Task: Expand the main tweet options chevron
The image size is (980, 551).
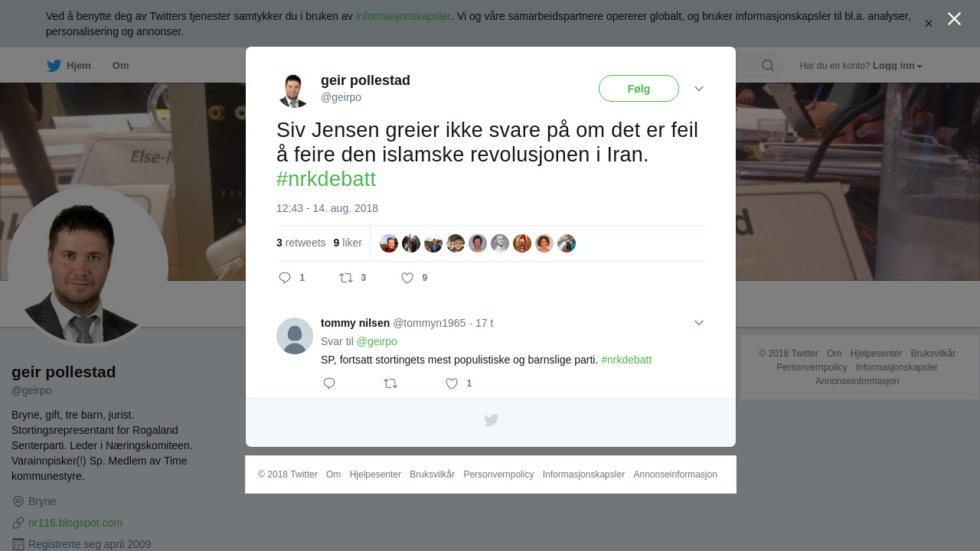Action: tap(699, 89)
